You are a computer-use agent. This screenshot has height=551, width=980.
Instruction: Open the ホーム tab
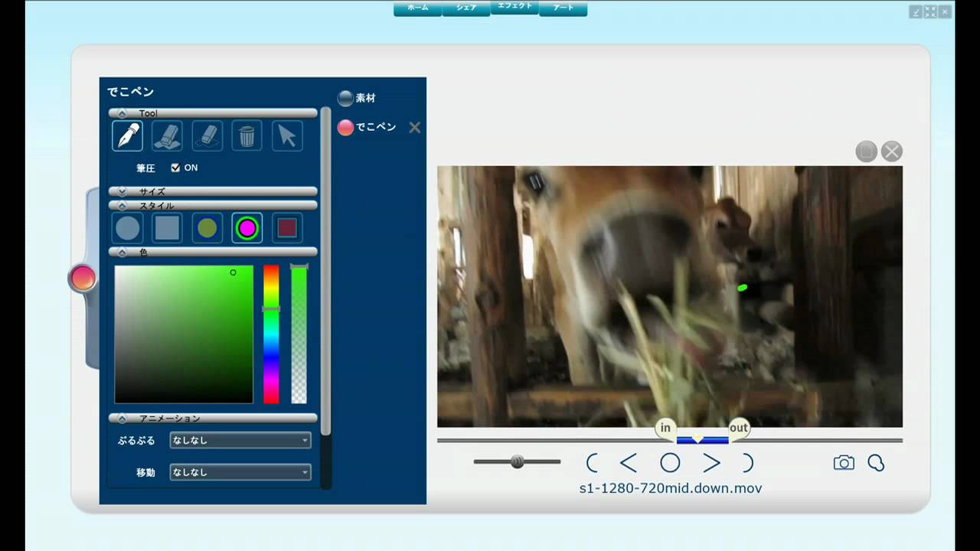tap(417, 8)
